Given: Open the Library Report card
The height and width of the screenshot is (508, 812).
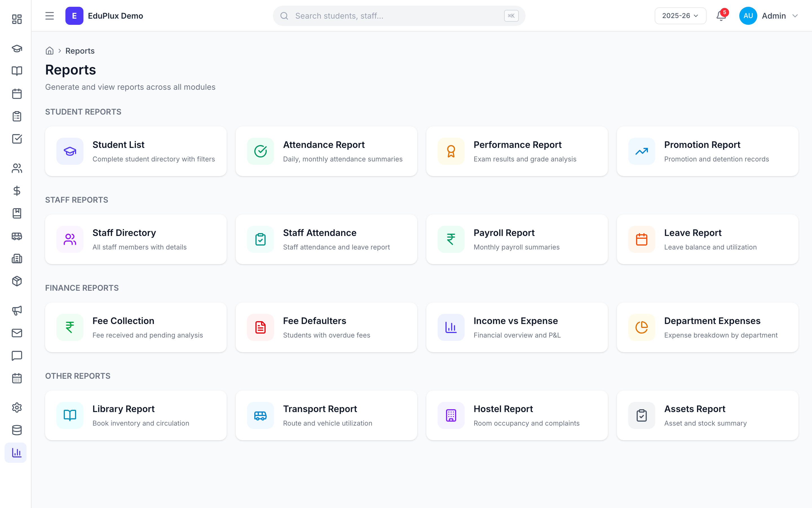Looking at the screenshot, I should click(136, 415).
